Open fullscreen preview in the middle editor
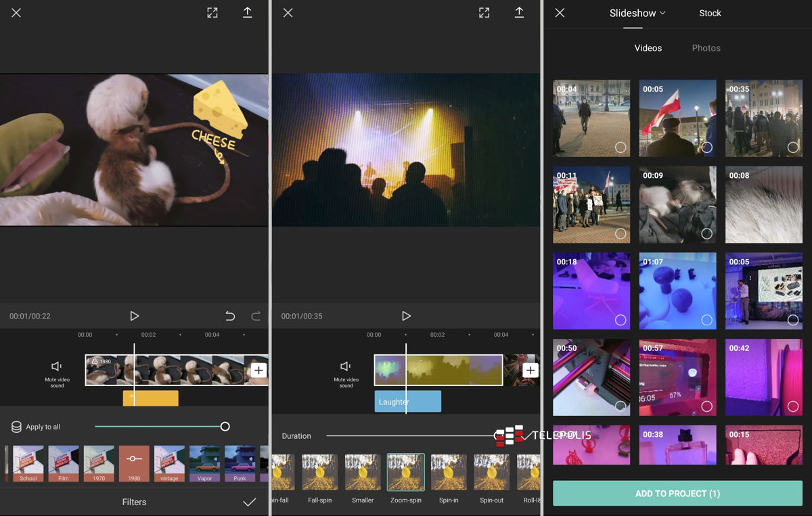 coord(484,13)
